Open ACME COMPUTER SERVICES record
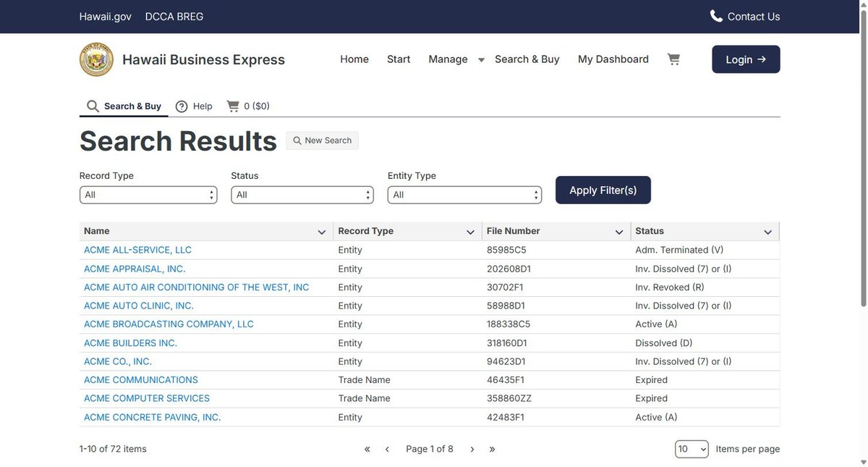Viewport: 868px width, 467px height. tap(147, 398)
